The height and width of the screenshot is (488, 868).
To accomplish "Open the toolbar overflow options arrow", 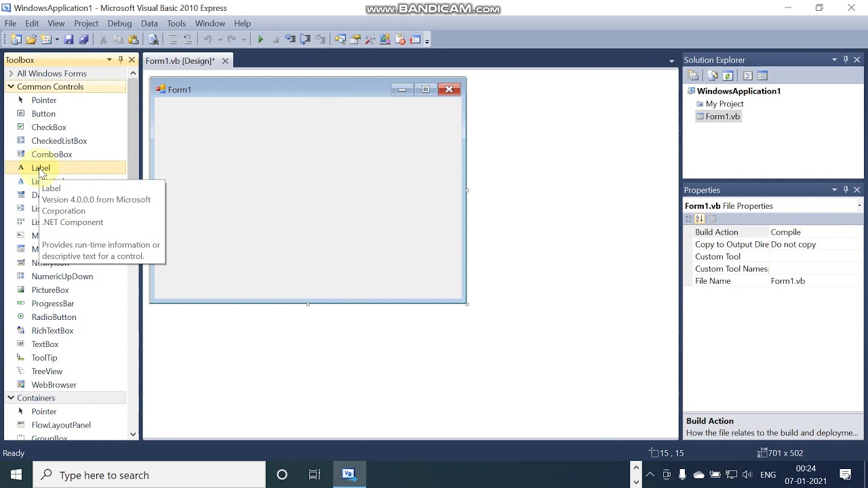I will 427,41.
